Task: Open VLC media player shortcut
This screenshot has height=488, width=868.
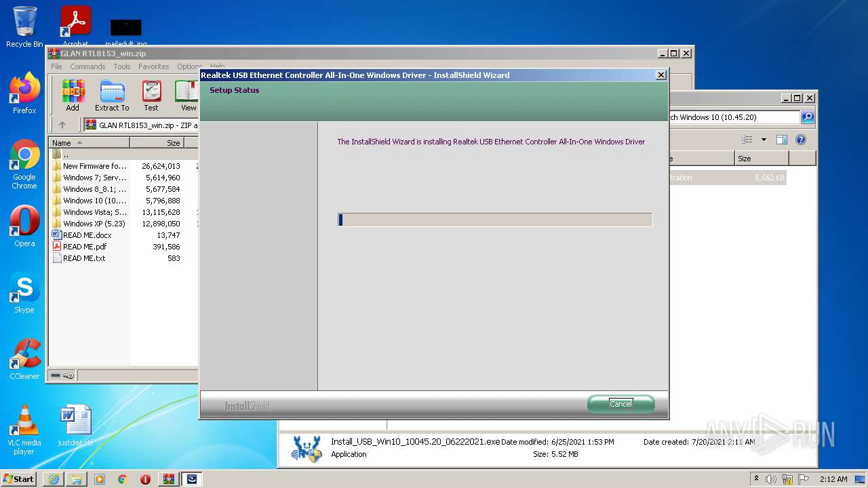Action: [x=24, y=430]
